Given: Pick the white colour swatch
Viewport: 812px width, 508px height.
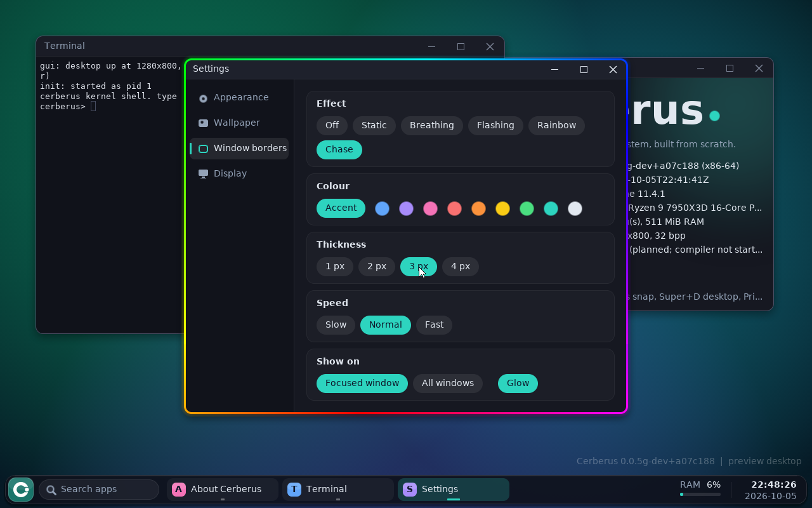Looking at the screenshot, I should (x=575, y=208).
